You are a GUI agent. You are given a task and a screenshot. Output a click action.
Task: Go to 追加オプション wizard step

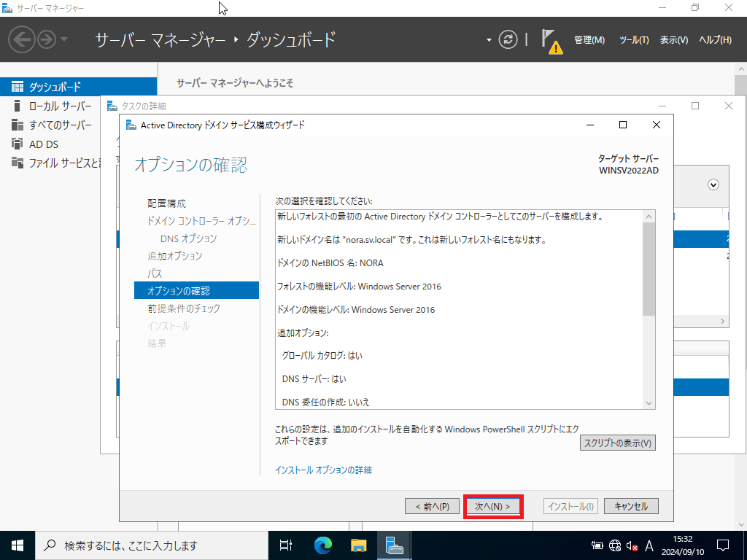(x=175, y=256)
